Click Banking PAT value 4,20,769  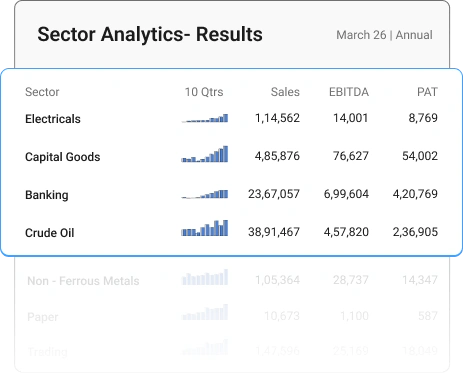coord(415,194)
